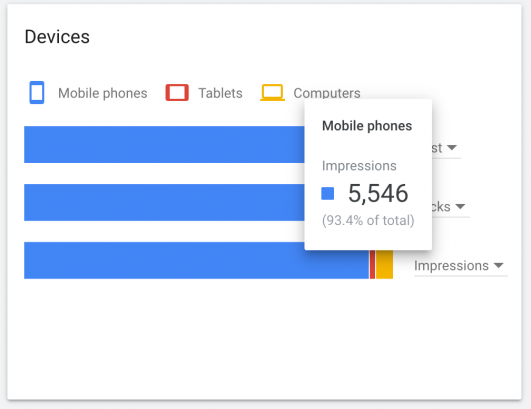Click the red tablets segment in bottom bar

pyautogui.click(x=372, y=264)
